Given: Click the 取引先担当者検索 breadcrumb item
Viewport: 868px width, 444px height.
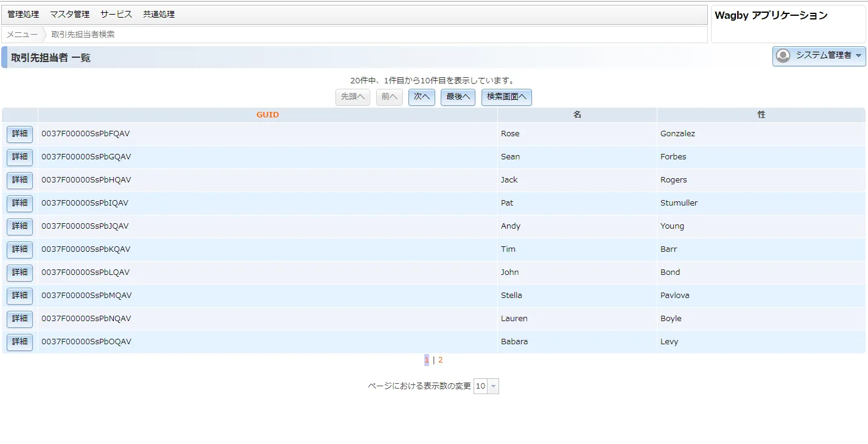Looking at the screenshot, I should (x=83, y=35).
